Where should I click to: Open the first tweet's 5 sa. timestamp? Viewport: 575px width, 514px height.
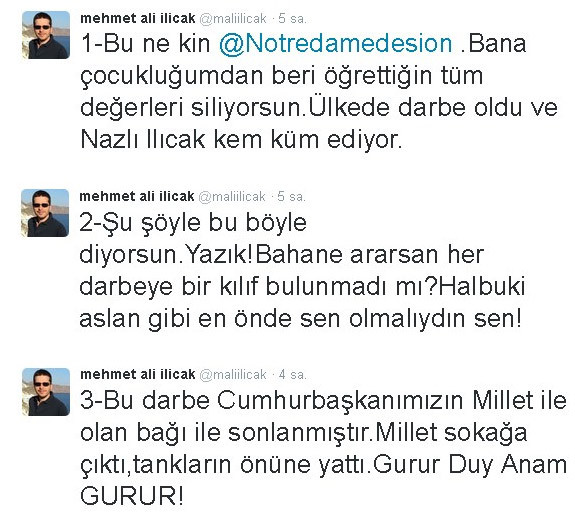[292, 19]
